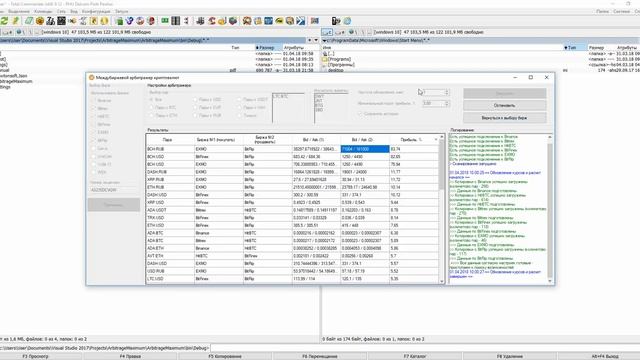Toggle the Сохранять историю checkbox
Image resolution: width=640 pixels, height=360 pixels.
(360, 114)
